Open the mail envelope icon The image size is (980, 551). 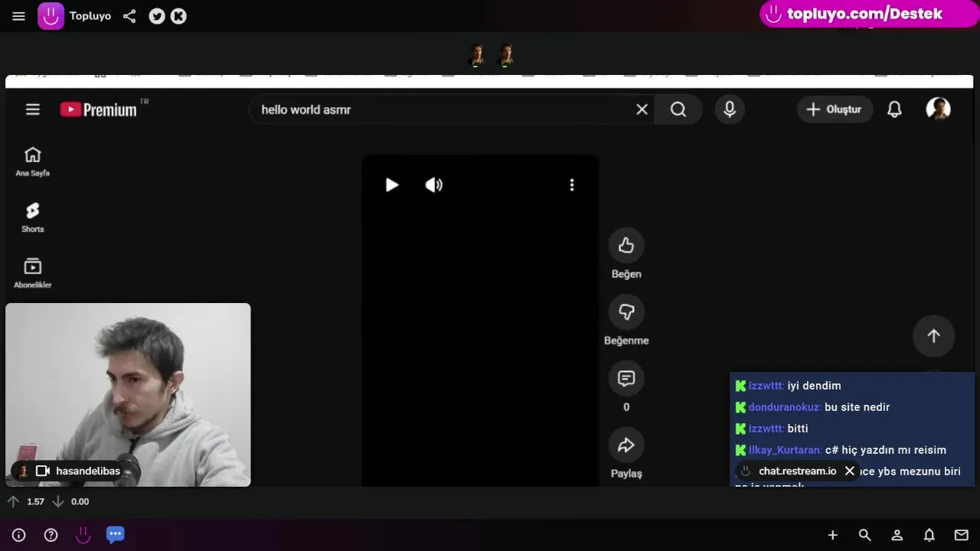tap(961, 535)
